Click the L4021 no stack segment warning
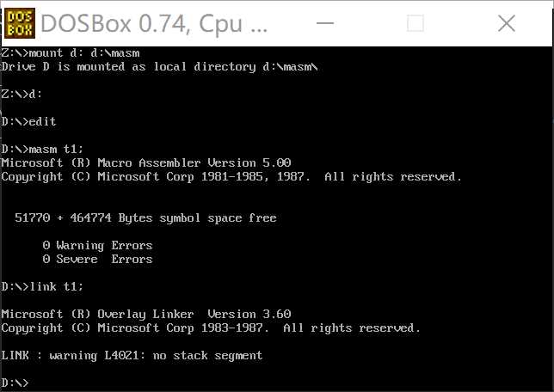Screen dimensions: 554x392 click(x=132, y=355)
